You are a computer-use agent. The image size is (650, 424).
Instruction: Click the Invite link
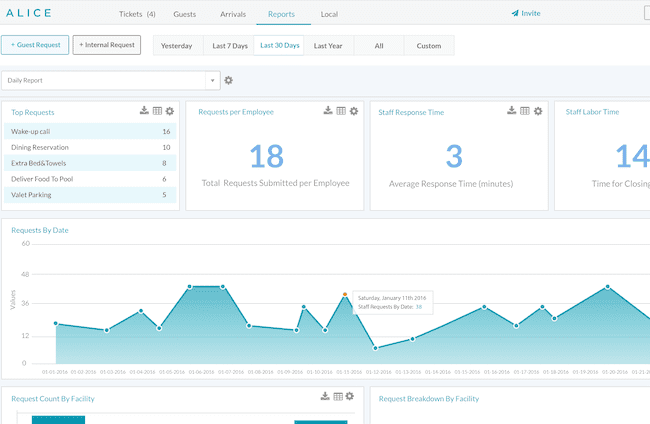tap(525, 14)
